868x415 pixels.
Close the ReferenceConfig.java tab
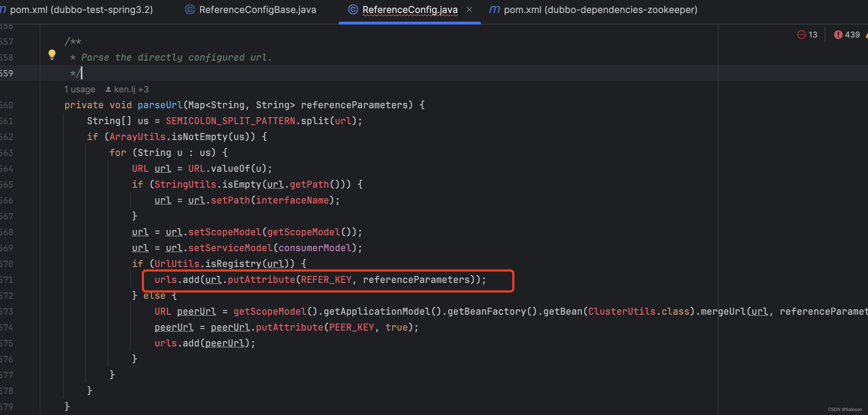(x=469, y=10)
